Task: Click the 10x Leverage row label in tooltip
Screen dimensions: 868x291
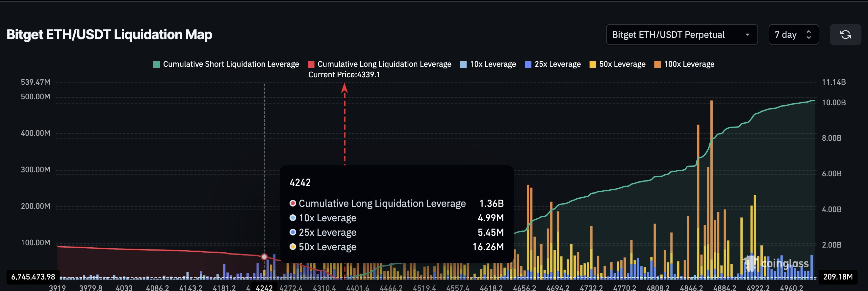Action: click(327, 218)
